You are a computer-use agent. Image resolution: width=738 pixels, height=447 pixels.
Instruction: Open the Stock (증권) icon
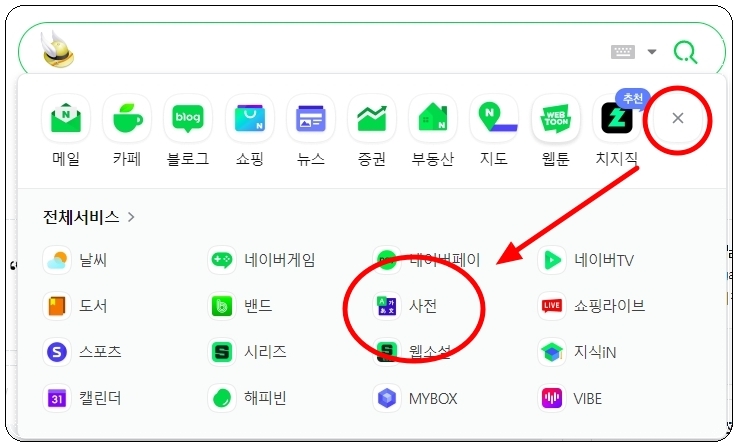372,118
